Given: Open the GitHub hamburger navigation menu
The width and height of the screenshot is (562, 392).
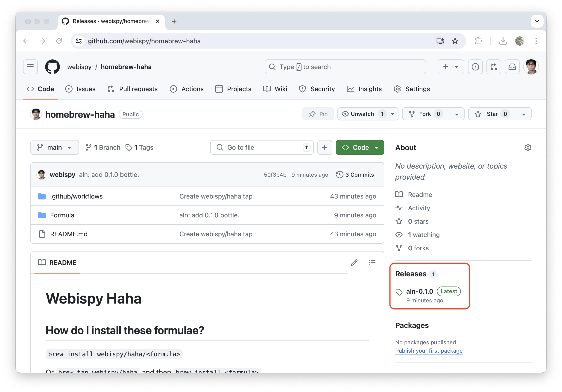Looking at the screenshot, I should pos(30,67).
